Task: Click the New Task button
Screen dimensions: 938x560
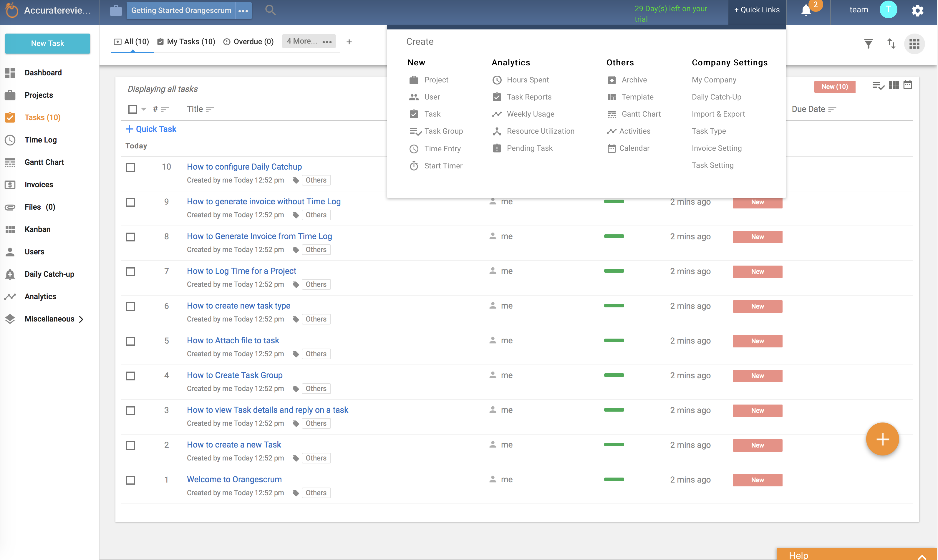Action: [x=47, y=43]
